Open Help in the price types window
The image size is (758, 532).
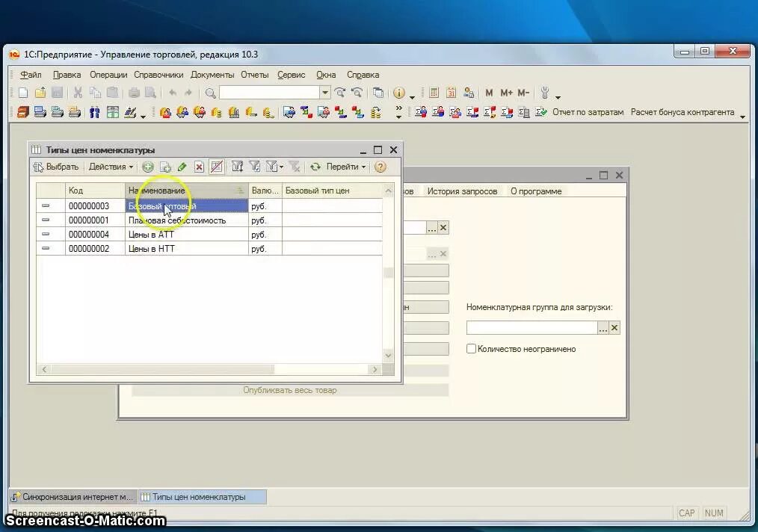380,167
